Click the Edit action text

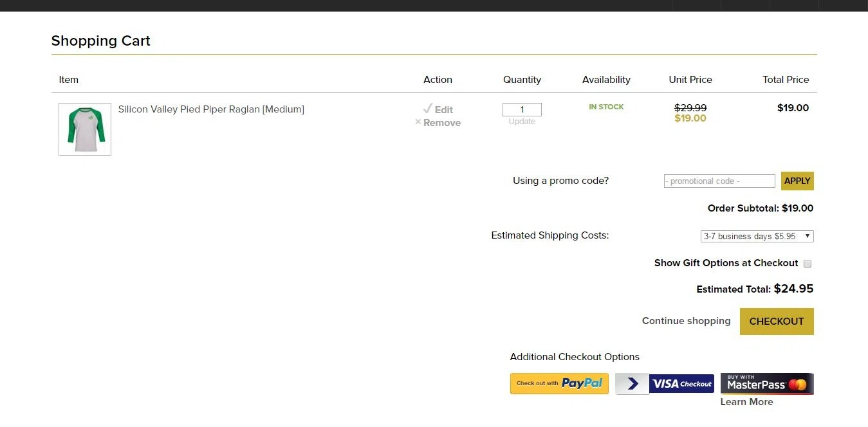click(444, 110)
